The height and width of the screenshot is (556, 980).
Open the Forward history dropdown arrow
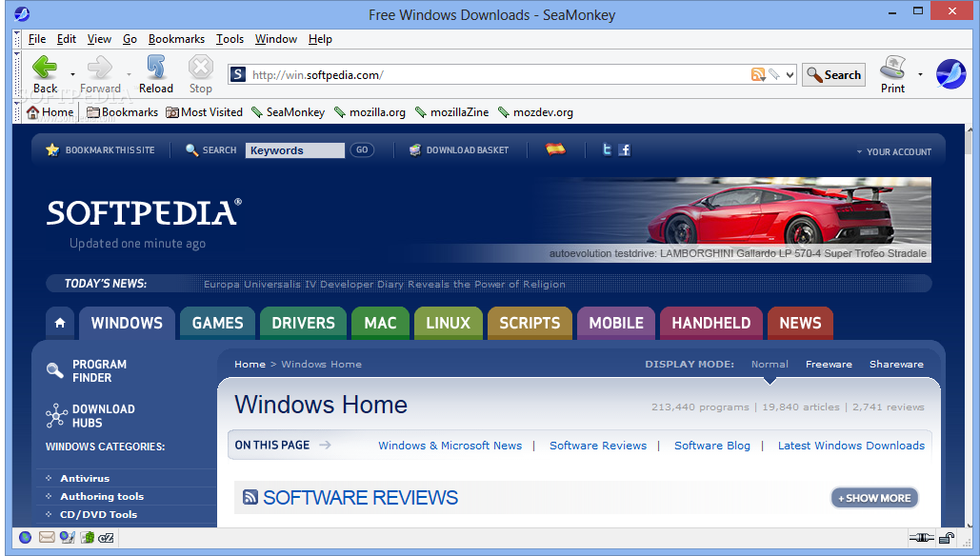(129, 74)
